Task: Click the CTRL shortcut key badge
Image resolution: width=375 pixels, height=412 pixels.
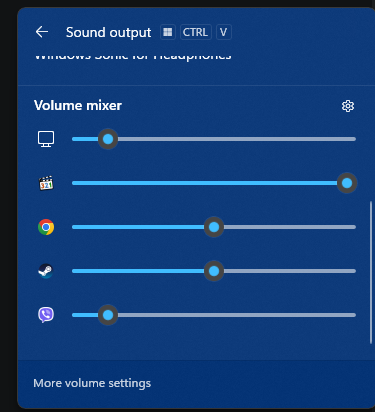Action: click(x=196, y=32)
